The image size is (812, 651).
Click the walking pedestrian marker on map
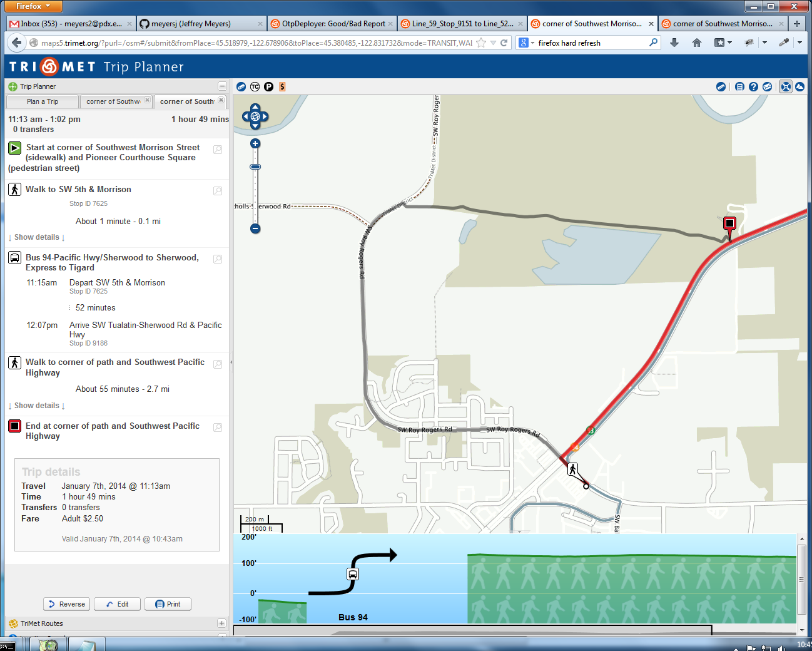coord(572,469)
